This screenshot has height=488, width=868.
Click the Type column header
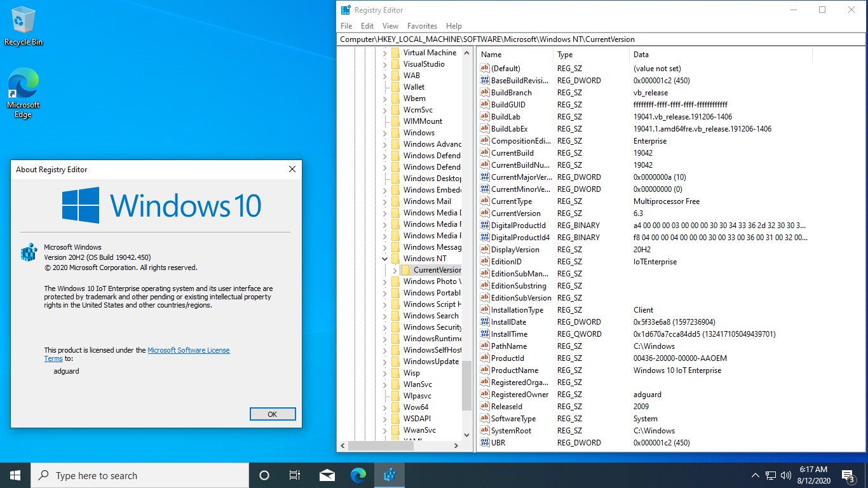tap(592, 55)
